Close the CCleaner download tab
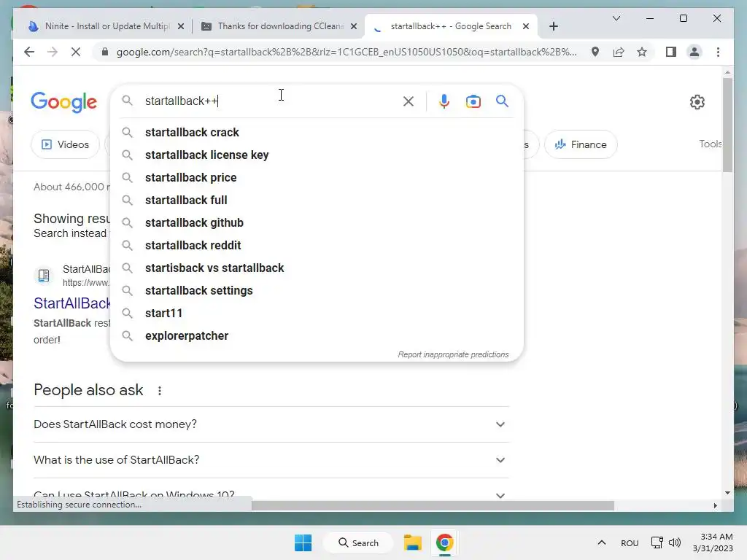Viewport: 747px width, 560px height. pos(354,26)
